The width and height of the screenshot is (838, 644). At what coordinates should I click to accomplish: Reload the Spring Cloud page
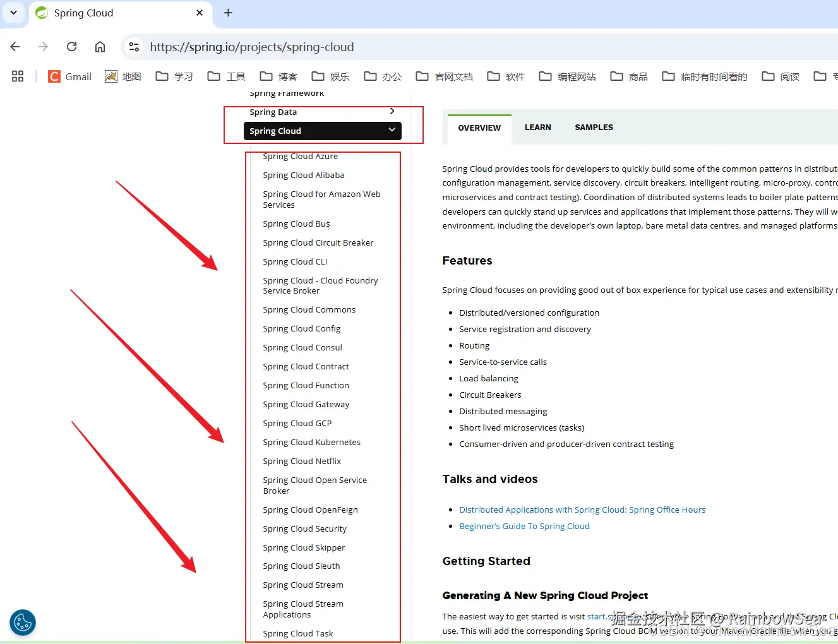pos(72,47)
